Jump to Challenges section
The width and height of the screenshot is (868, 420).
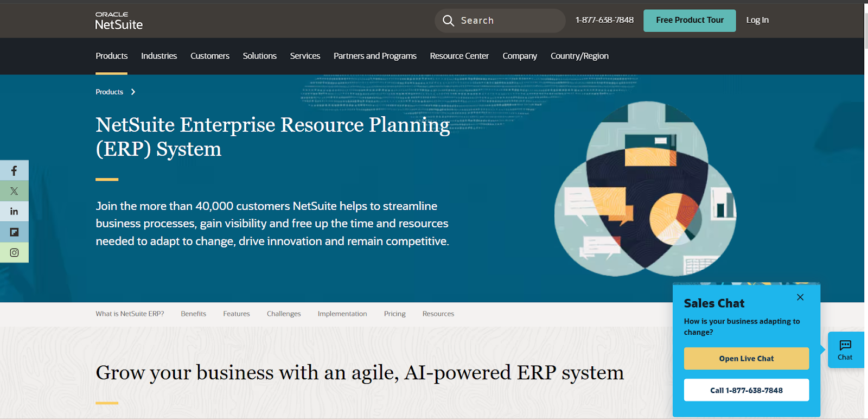[284, 314]
